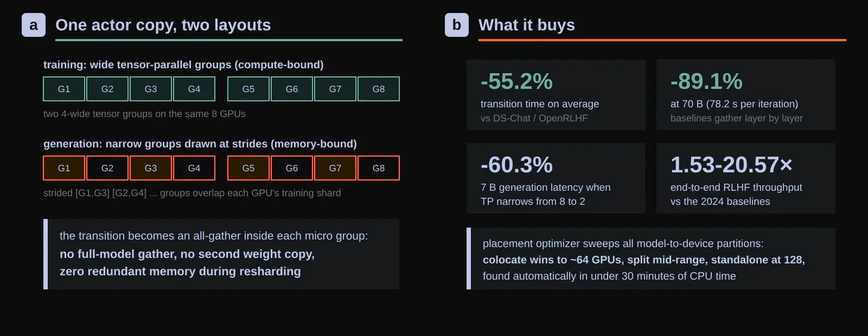
Task: Select G6 box in generation row
Action: (292, 168)
